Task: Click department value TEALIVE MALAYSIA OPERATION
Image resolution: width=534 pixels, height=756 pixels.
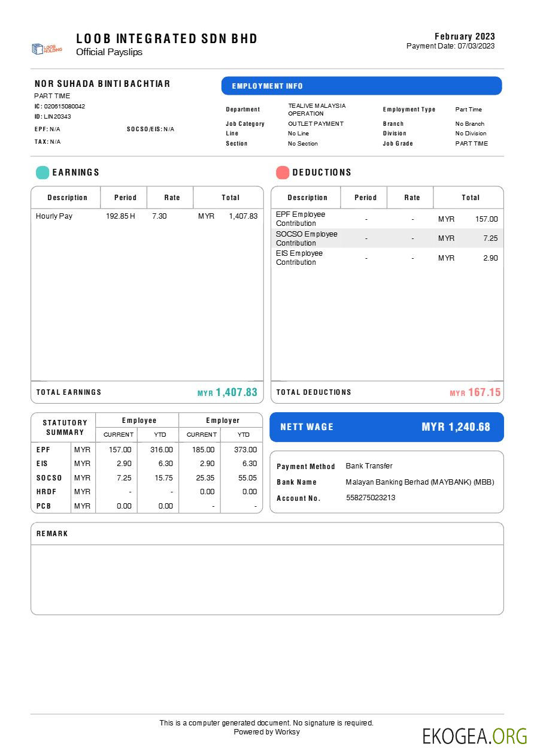Action: (317, 110)
